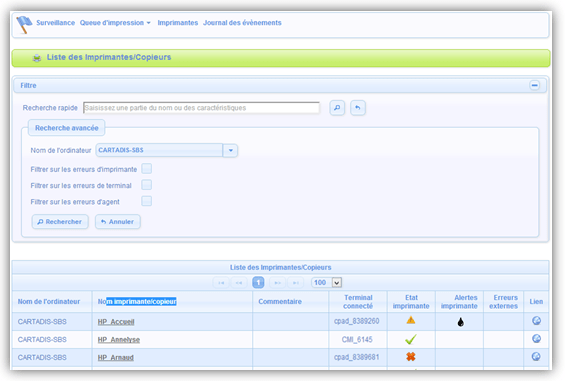Click the blue flag logo icon

coord(24,25)
